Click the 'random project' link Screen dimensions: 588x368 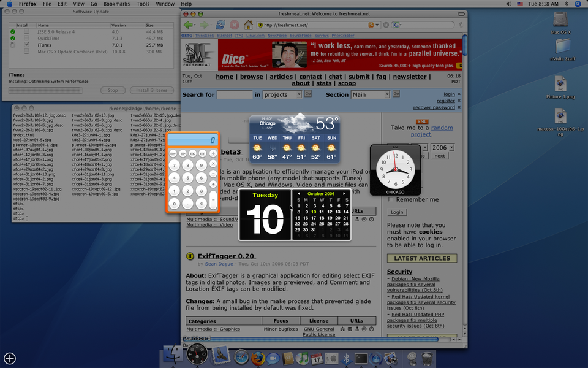[432, 131]
